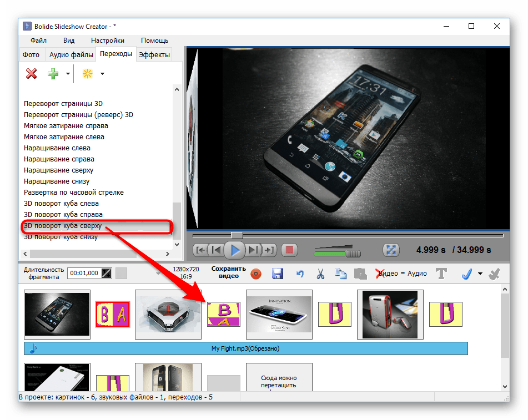Click the scissors cut icon
The height and width of the screenshot is (420, 528).
pyautogui.click(x=320, y=274)
